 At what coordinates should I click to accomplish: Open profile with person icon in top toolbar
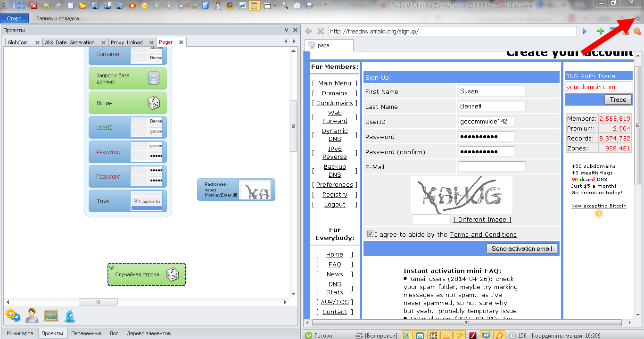(x=218, y=6)
